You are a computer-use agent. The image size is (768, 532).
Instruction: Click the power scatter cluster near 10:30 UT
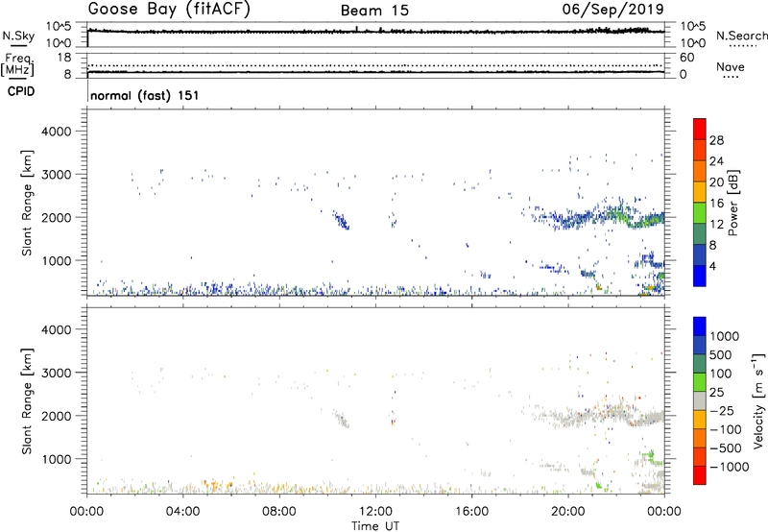coord(342,221)
